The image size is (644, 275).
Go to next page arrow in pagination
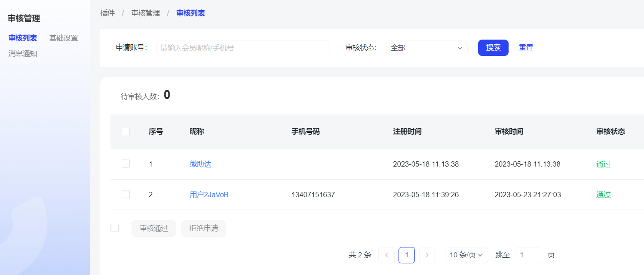click(427, 255)
